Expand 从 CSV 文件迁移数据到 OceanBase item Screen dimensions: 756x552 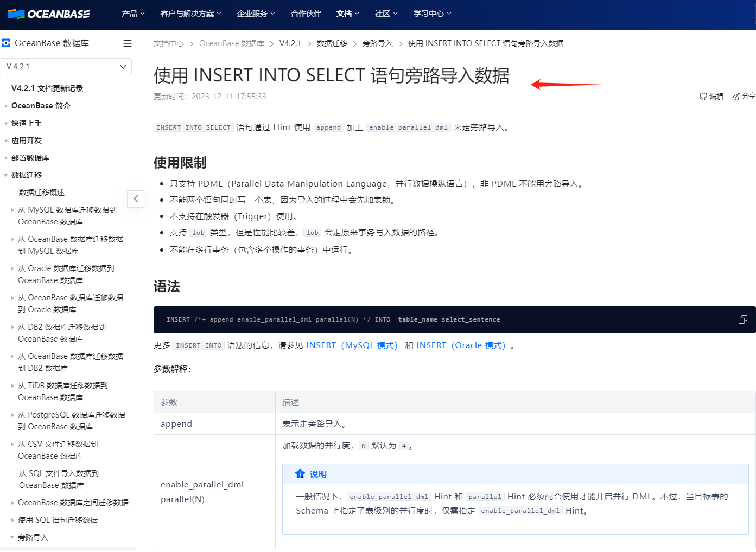[12, 444]
